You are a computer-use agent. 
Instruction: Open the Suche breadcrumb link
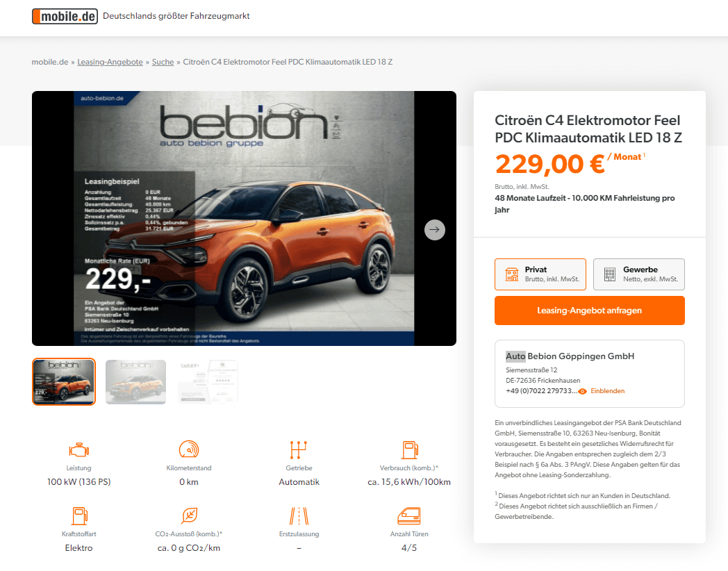coord(163,62)
